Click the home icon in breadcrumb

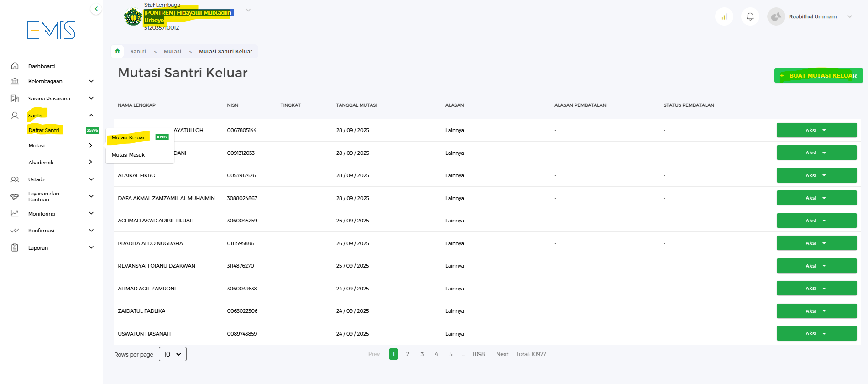point(117,51)
